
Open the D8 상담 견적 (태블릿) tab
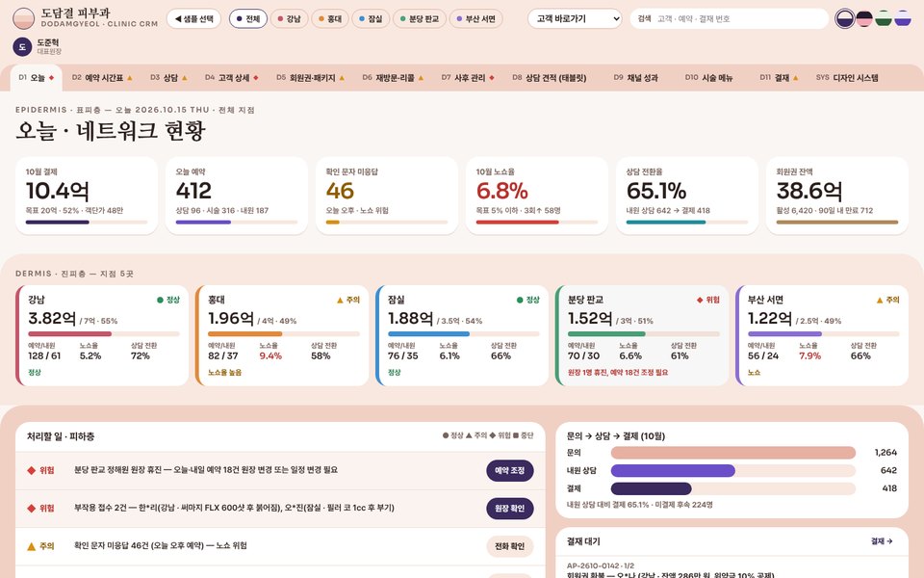pyautogui.click(x=550, y=78)
